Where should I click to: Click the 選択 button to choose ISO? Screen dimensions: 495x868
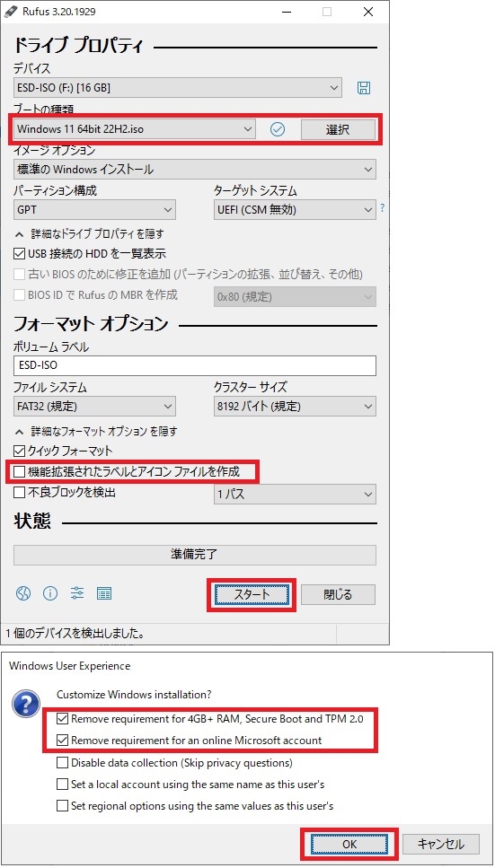pos(338,129)
